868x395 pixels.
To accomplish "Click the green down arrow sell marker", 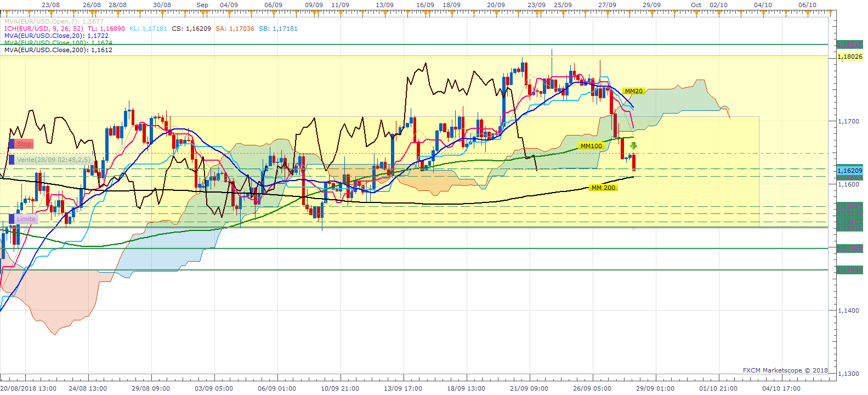I will coord(633,146).
